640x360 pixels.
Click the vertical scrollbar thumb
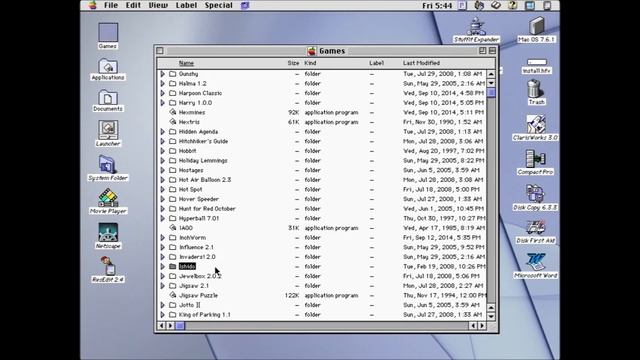point(491,93)
